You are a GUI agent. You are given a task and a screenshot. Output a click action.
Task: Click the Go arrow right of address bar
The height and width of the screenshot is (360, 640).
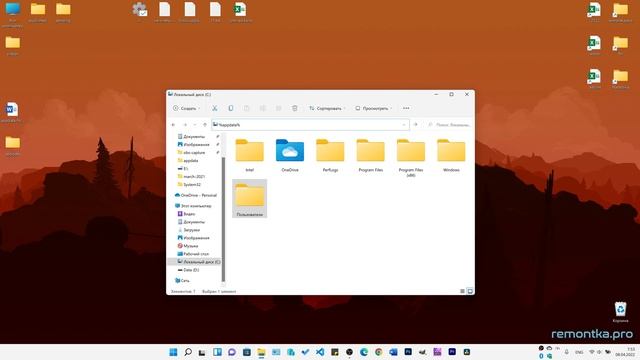point(416,124)
